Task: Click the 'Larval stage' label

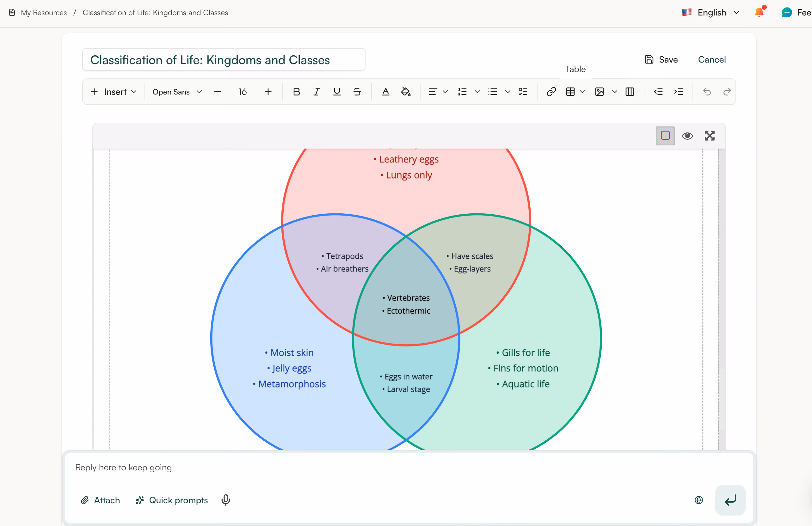Action: (x=409, y=389)
